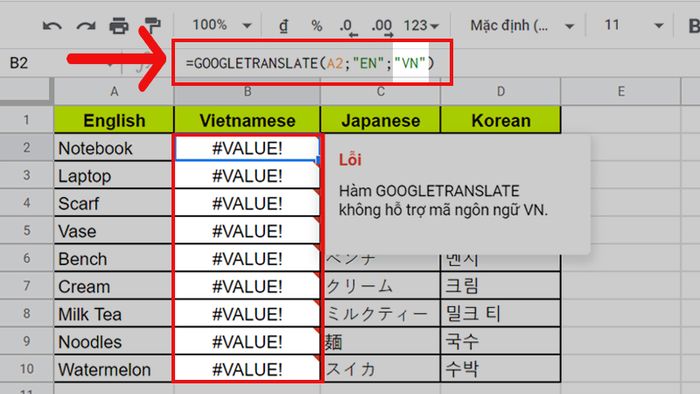
Task: Select row 10 header
Action: coord(27,369)
